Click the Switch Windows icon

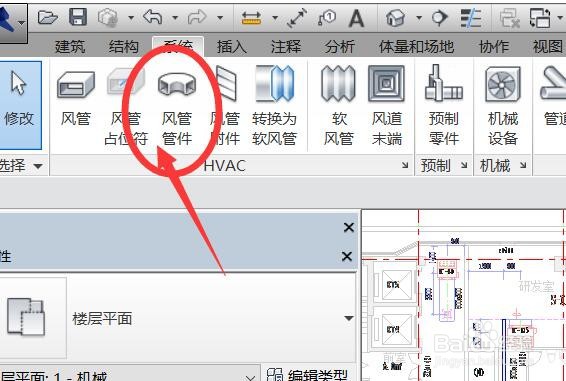pos(539,18)
